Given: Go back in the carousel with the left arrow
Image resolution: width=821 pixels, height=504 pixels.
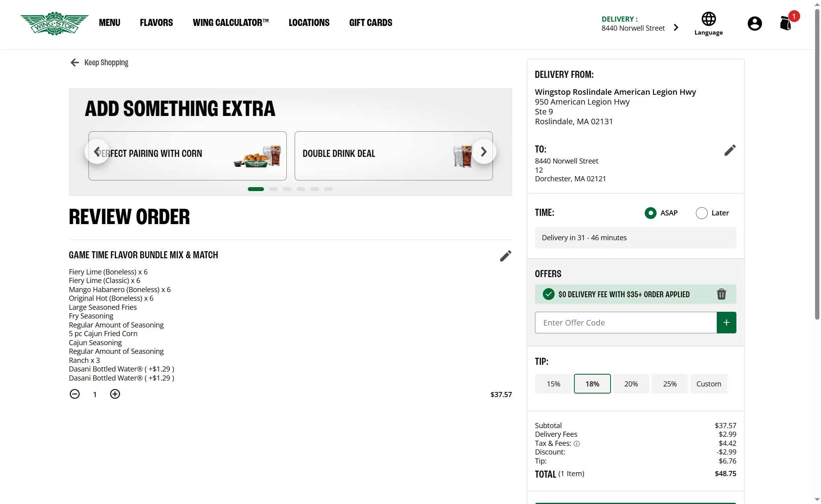Looking at the screenshot, I should (x=97, y=151).
